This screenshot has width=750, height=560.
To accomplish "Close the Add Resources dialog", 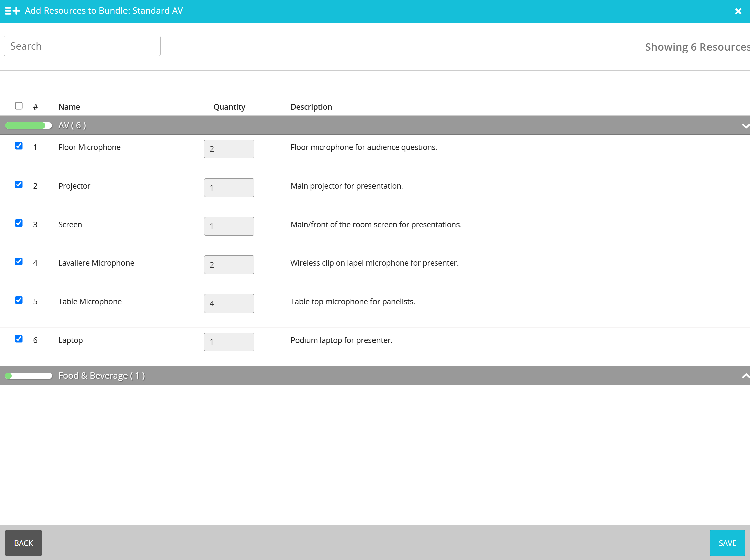I will click(738, 11).
